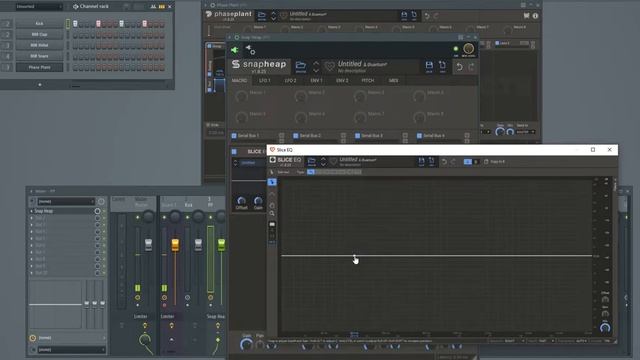Viewport: 640px width, 360px height.
Task: Add new channel with plus button
Action: 40,84
